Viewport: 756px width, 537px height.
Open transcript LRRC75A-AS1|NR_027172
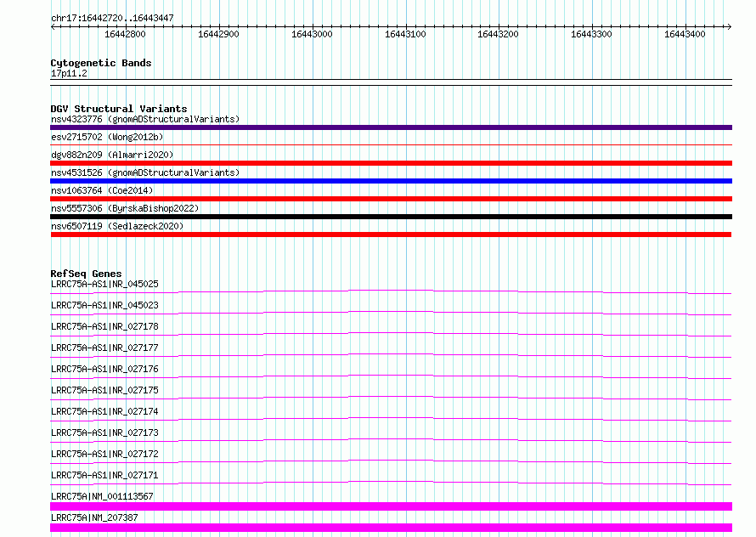[x=104, y=454]
